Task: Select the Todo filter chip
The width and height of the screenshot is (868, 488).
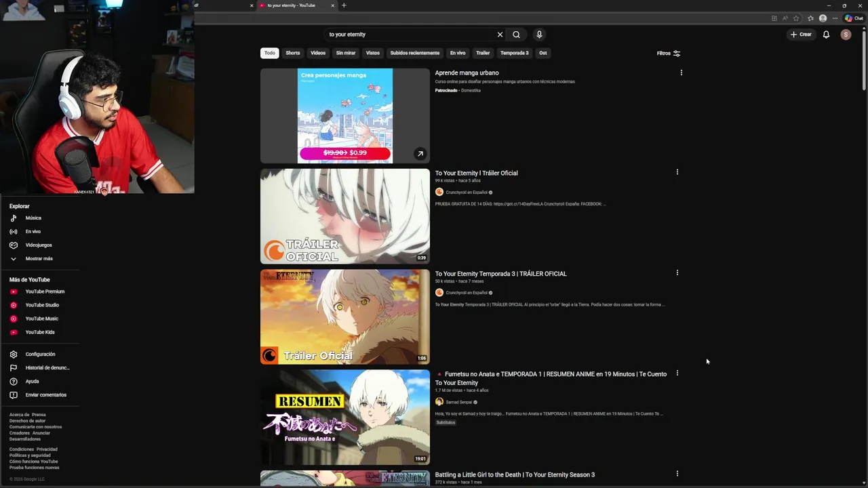Action: 270,53
